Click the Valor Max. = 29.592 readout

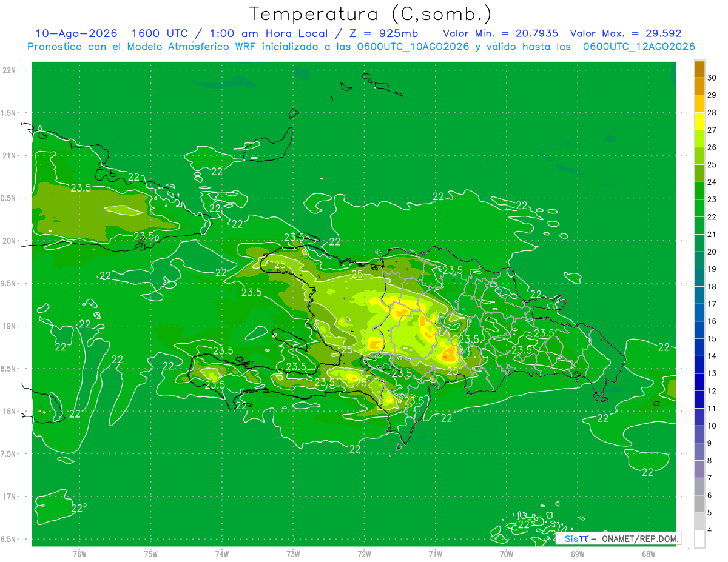[625, 33]
